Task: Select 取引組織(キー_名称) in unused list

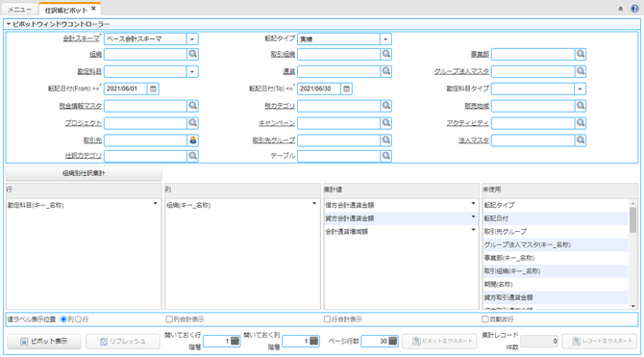Action: (557, 270)
